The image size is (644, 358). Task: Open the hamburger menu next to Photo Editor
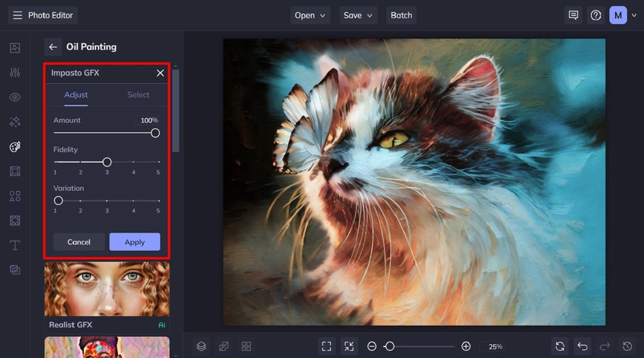tap(17, 15)
